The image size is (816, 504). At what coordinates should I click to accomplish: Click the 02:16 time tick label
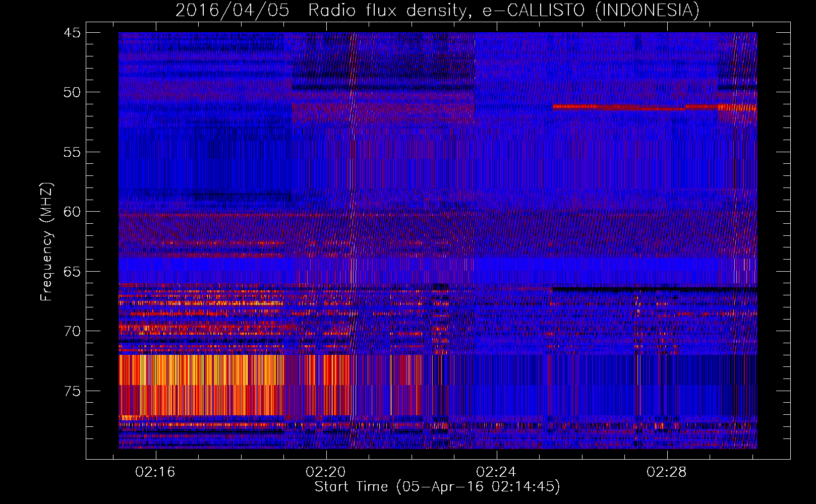pos(155,472)
